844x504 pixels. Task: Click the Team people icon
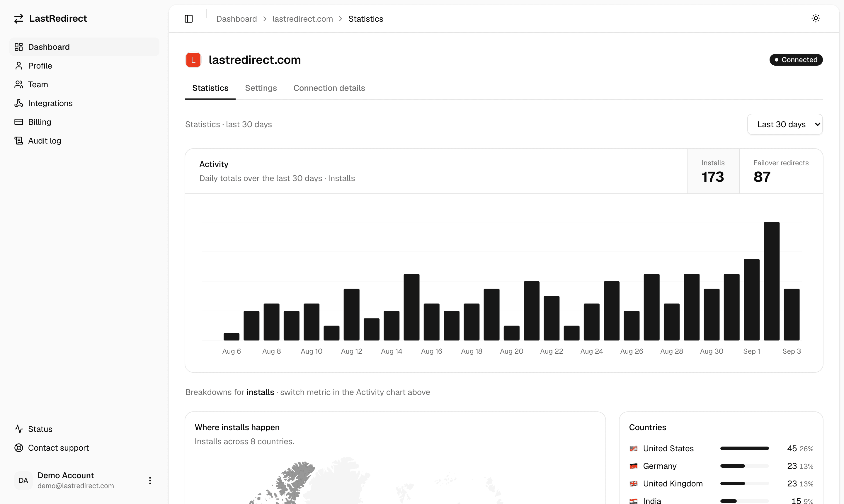(x=19, y=84)
